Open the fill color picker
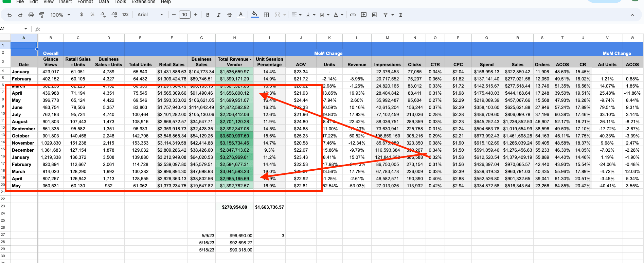The height and width of the screenshot is (263, 644). pyautogui.click(x=254, y=15)
